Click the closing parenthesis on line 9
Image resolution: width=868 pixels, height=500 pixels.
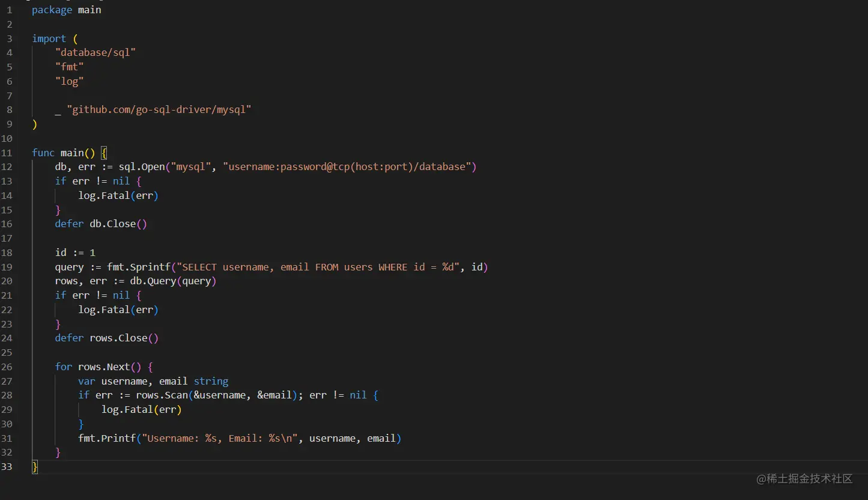pyautogui.click(x=35, y=124)
